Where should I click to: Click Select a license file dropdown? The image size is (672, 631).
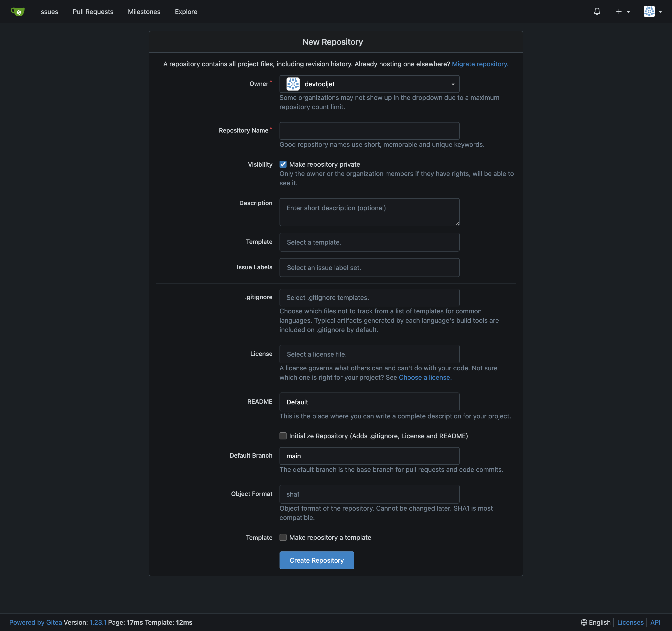coord(369,354)
